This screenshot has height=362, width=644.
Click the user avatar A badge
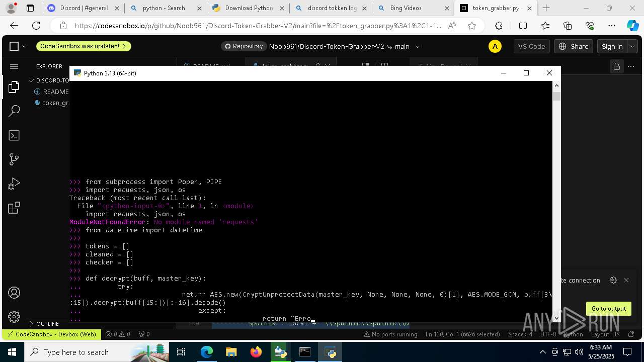tap(495, 46)
